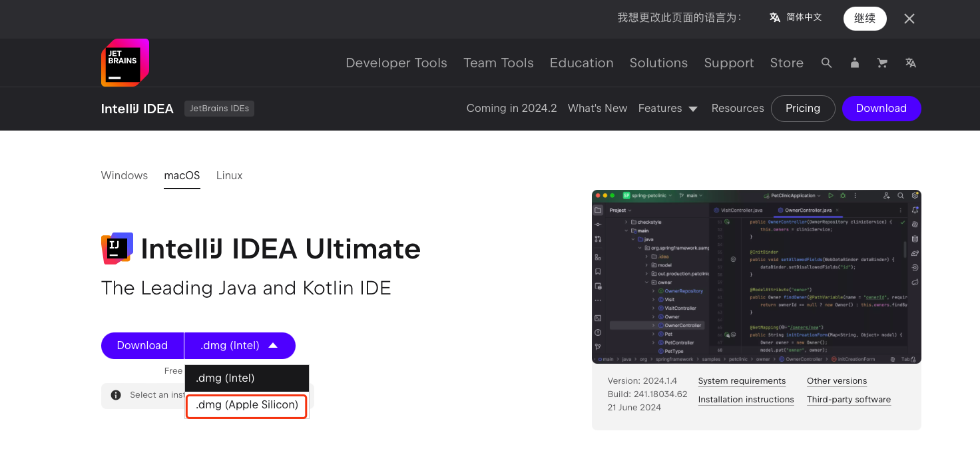Click the translate icon beside 简体中文
Viewport: 980px width, 449px height.
775,17
